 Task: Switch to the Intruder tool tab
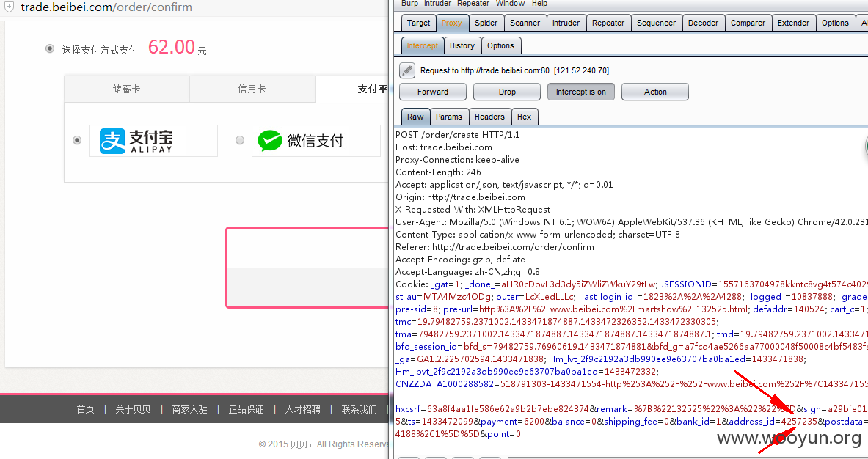tap(566, 23)
